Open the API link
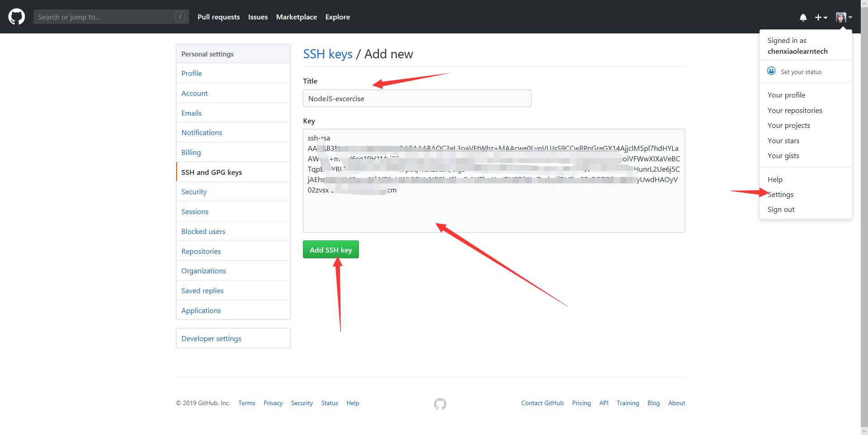868x435 pixels. 604,403
